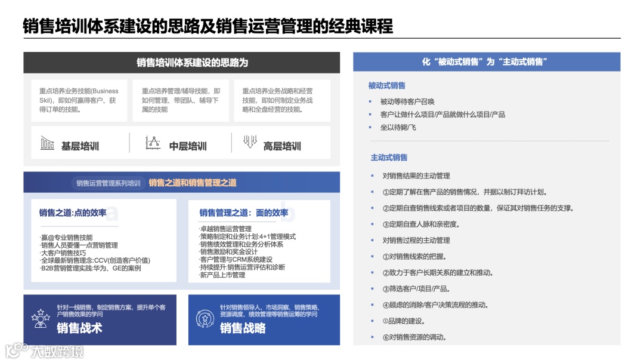Click the bullet ②致力于客户长期关系的建立和推动

tap(438, 273)
